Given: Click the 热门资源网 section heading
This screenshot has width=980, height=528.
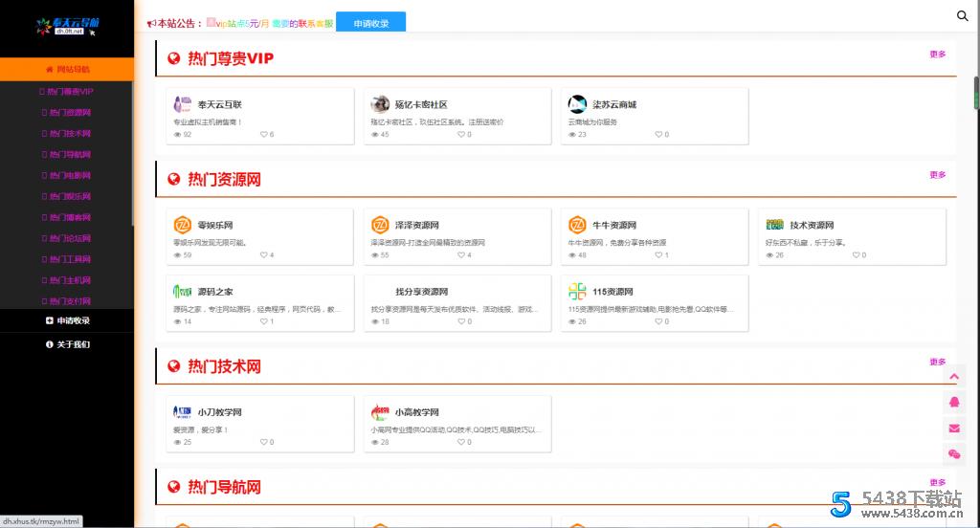Looking at the screenshot, I should [224, 179].
